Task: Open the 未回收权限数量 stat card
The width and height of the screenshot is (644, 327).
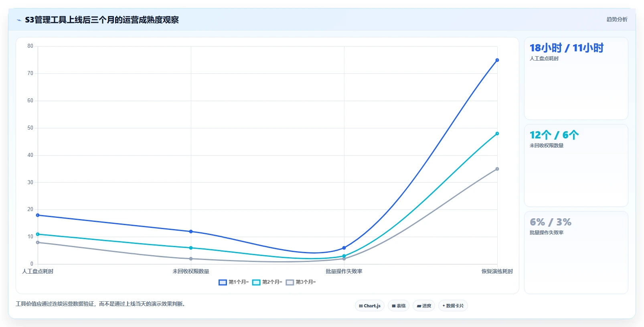Action: (576, 166)
